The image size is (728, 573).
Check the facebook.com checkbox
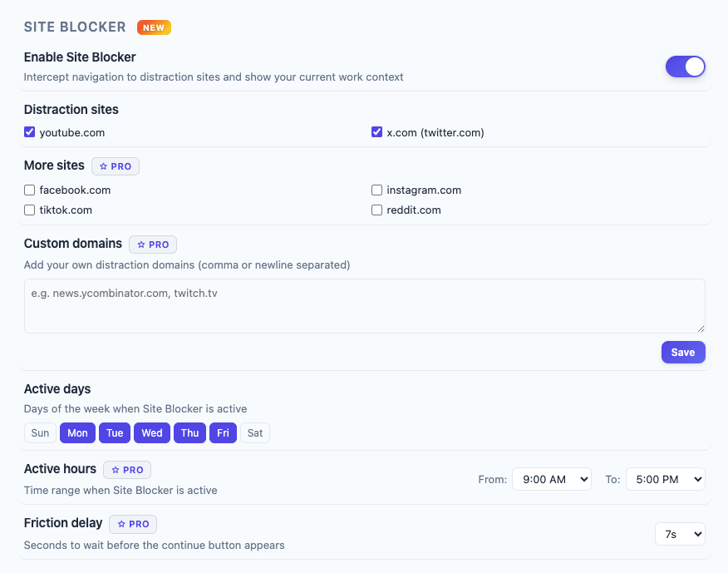(29, 190)
